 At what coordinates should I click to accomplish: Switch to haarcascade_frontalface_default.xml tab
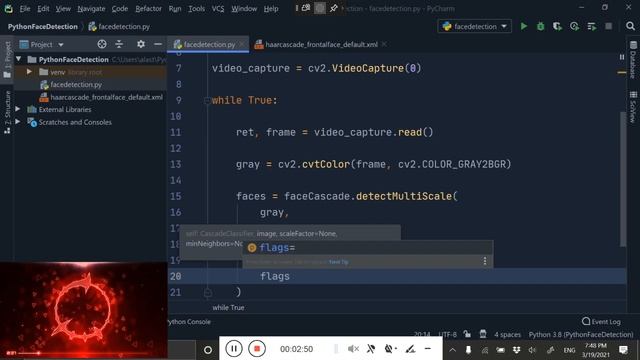(321, 44)
